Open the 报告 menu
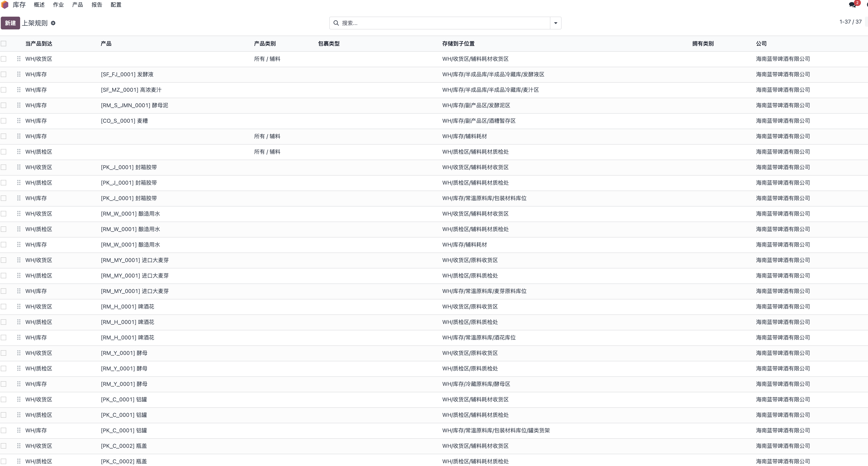 97,5
